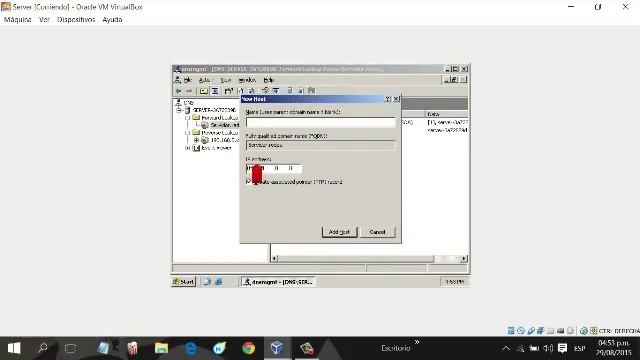Collapse the SERVER node in DNS tree

pos(179,110)
